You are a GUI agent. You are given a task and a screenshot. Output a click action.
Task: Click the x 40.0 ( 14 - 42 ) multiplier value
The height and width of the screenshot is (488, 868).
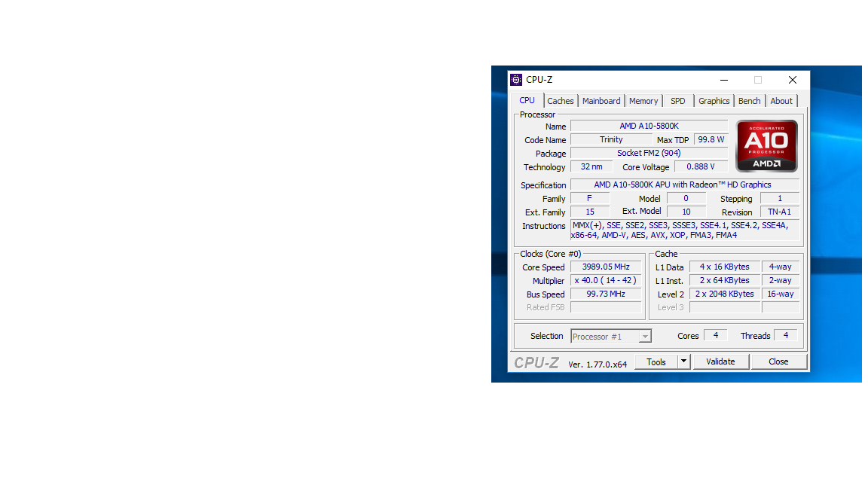[606, 280]
